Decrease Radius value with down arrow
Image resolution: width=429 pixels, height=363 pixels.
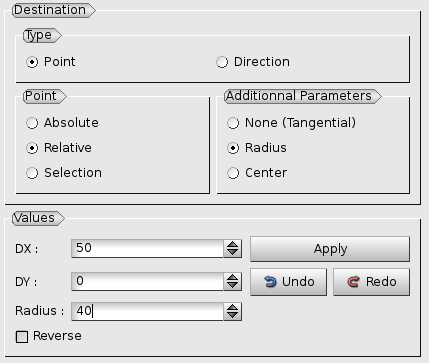tap(232, 316)
